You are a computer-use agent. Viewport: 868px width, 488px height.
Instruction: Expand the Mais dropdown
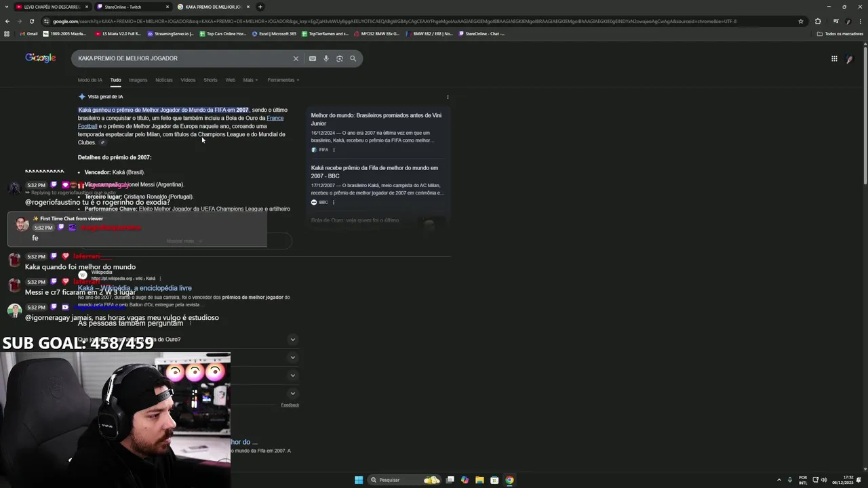[250, 80]
